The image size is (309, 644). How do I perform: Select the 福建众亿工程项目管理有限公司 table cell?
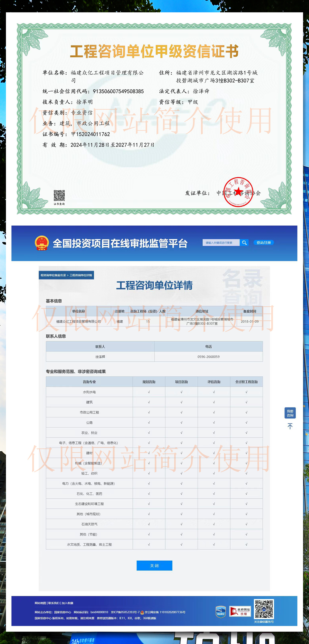click(x=79, y=321)
